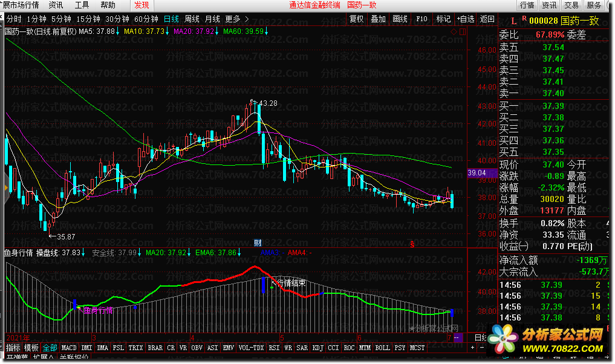Click the 35.87 low price label
This screenshot has height=364, width=615.
[x=66, y=237]
